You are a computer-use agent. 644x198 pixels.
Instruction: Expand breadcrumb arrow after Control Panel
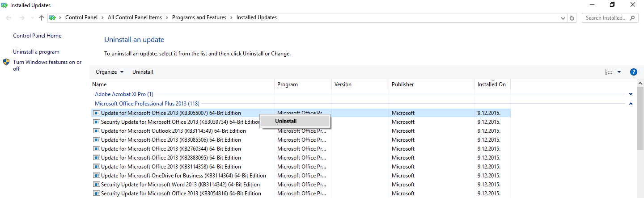click(x=103, y=18)
